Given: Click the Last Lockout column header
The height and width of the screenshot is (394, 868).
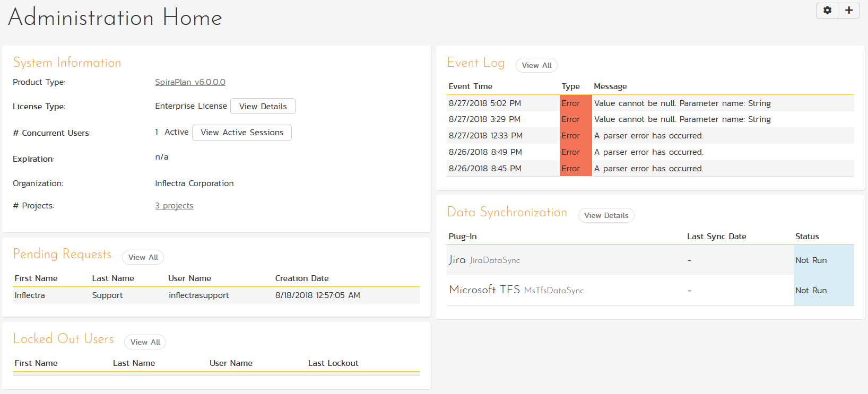Looking at the screenshot, I should coord(333,363).
